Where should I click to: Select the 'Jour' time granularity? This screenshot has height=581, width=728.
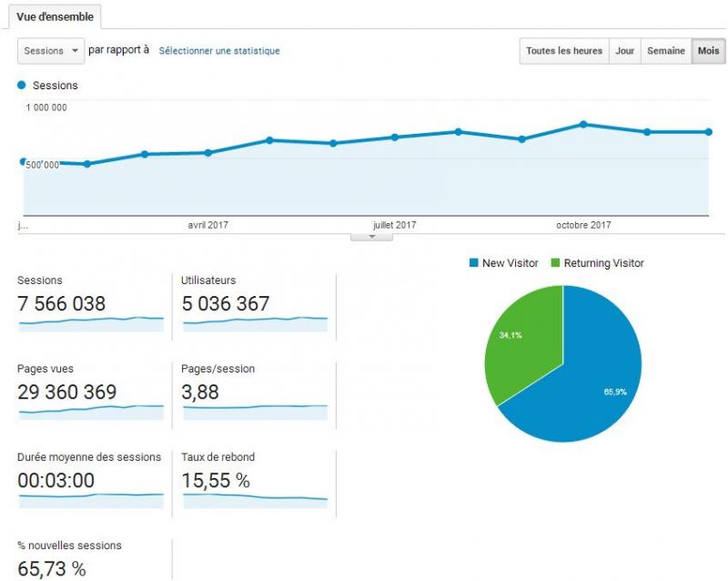coord(624,51)
